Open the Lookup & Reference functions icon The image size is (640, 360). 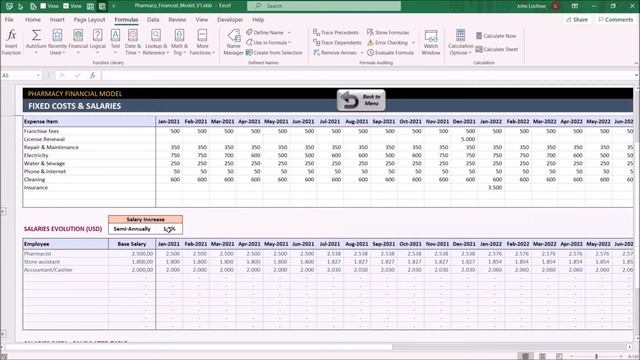tap(156, 36)
